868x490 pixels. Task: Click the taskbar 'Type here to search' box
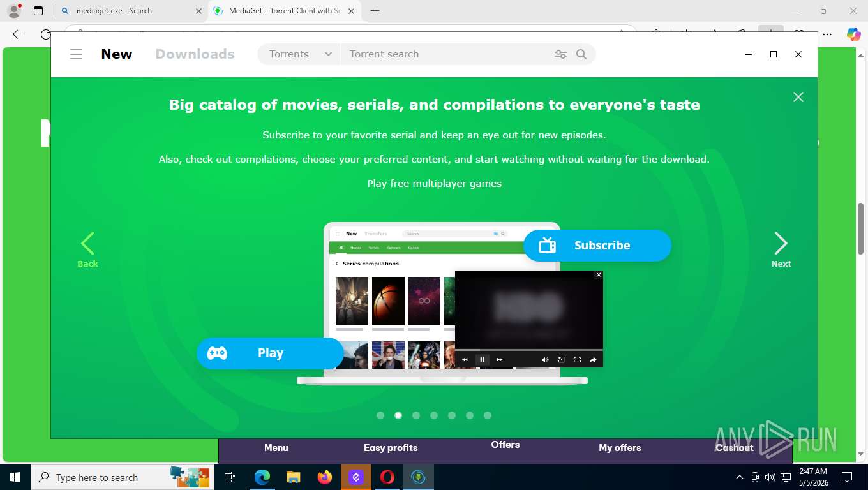(121, 477)
